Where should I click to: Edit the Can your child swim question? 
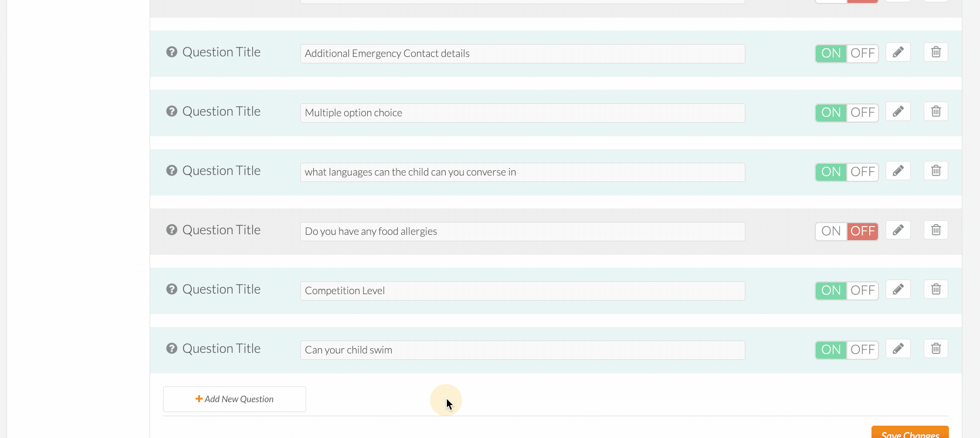pos(898,349)
